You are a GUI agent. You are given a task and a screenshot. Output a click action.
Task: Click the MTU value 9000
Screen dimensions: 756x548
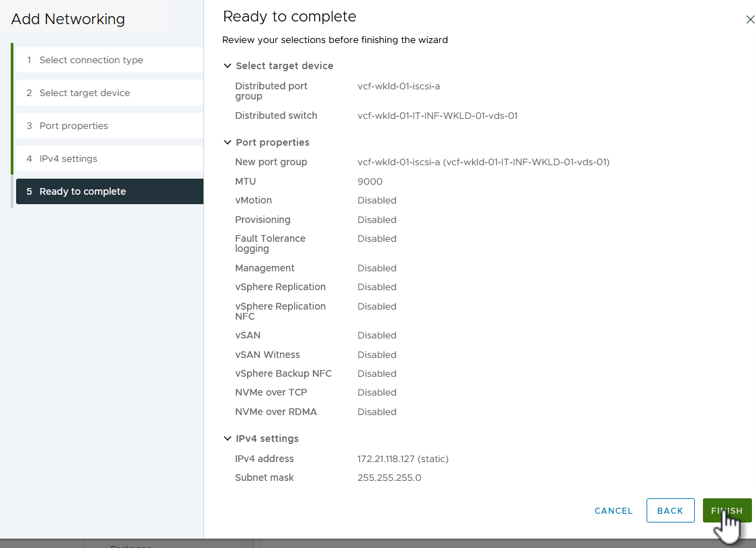[370, 181]
